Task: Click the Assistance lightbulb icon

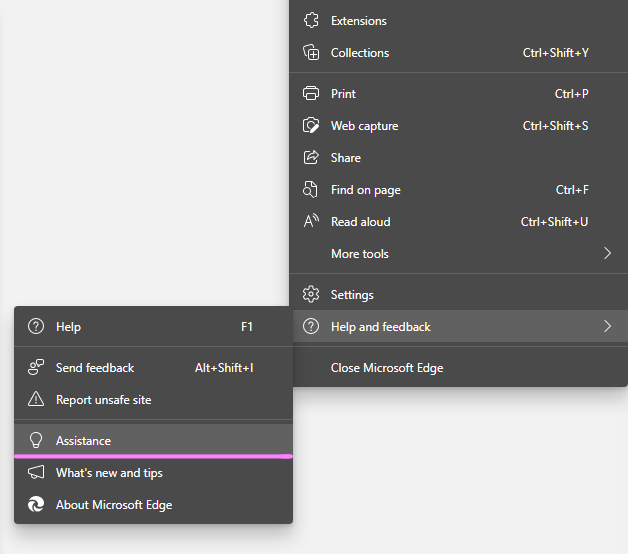Action: 36,440
